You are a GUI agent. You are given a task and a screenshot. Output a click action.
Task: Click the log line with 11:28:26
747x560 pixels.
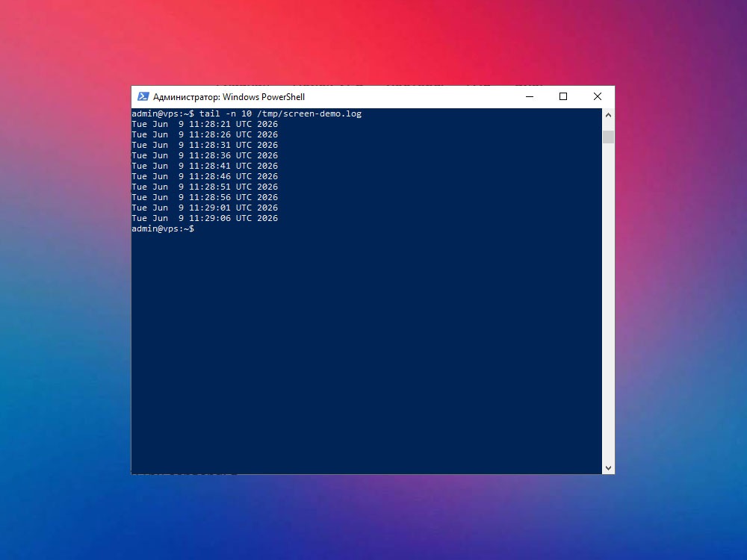pos(205,134)
